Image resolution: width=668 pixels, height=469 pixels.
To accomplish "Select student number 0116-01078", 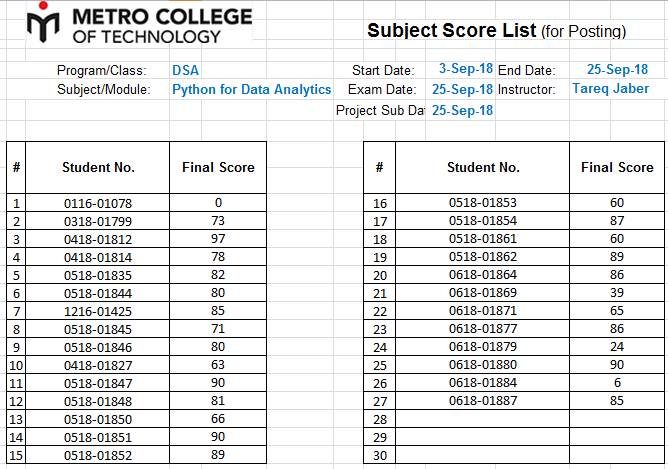I will [98, 204].
